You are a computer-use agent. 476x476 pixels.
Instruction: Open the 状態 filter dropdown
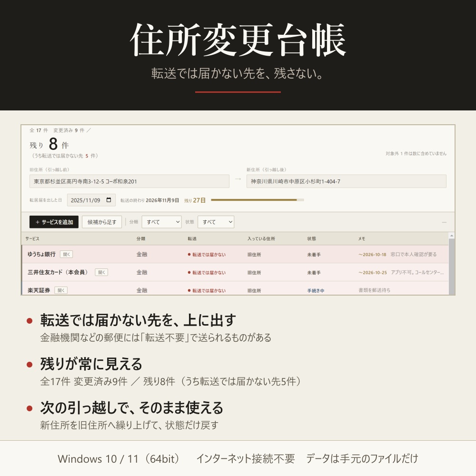point(216,222)
